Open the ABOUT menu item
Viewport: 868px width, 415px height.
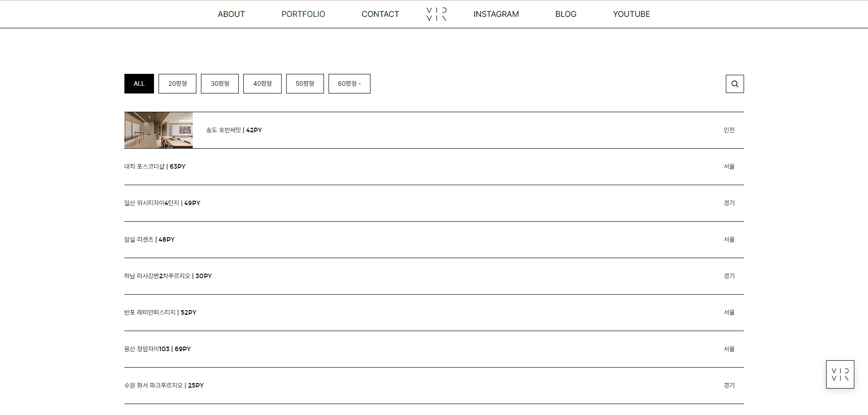231,14
